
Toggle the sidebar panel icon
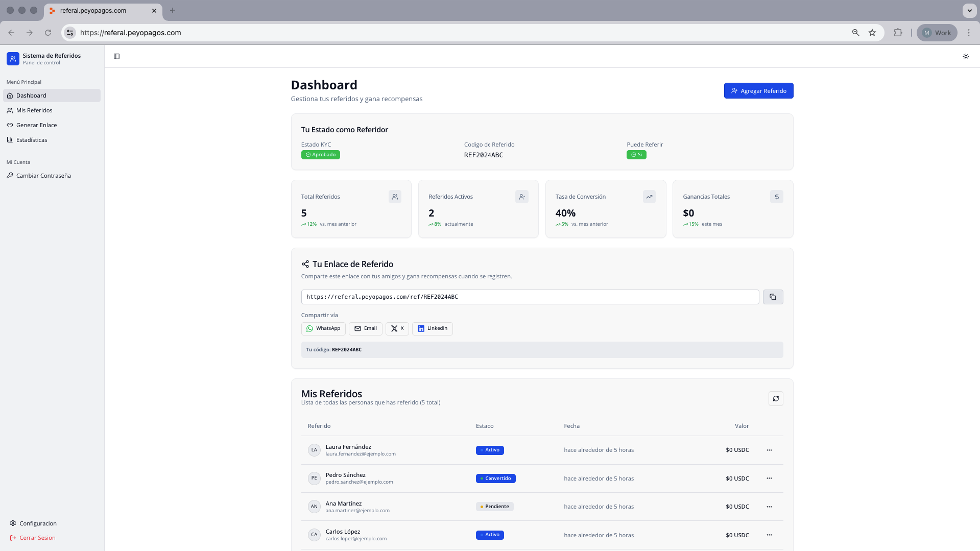116,56
